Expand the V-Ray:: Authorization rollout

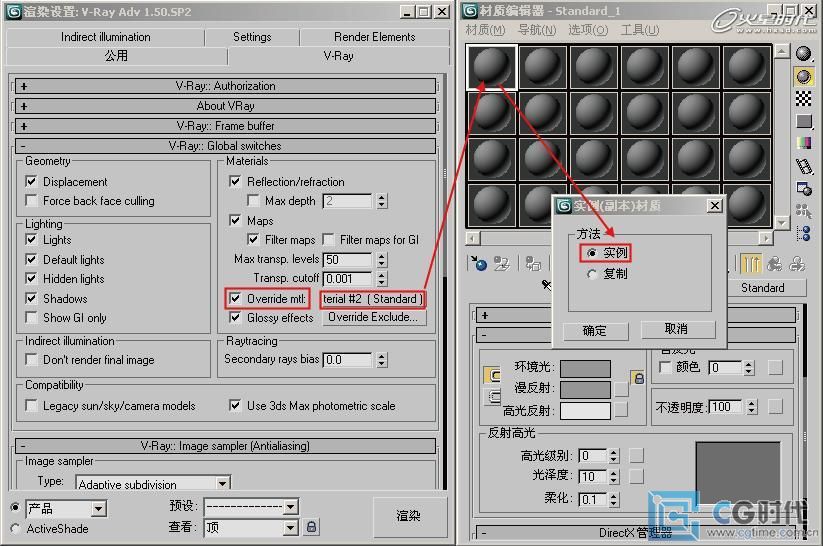coord(226,86)
